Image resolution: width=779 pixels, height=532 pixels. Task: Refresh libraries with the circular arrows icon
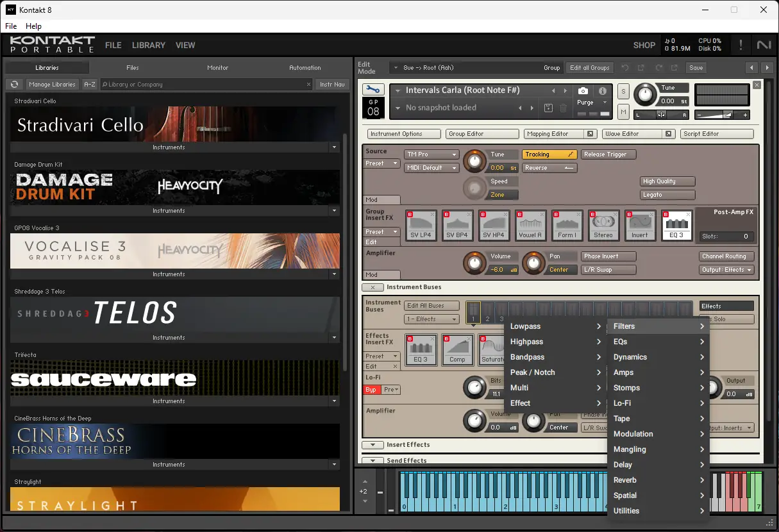(x=14, y=84)
